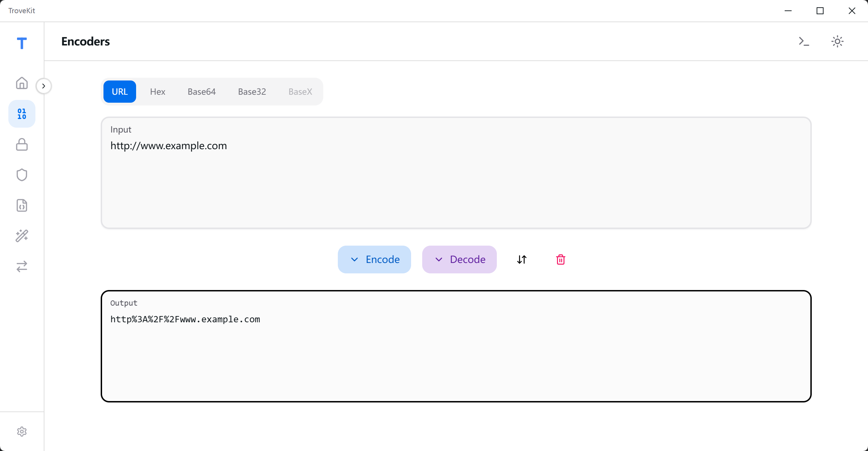
Task: Toggle light/dark theme with the sun icon
Action: (837, 41)
